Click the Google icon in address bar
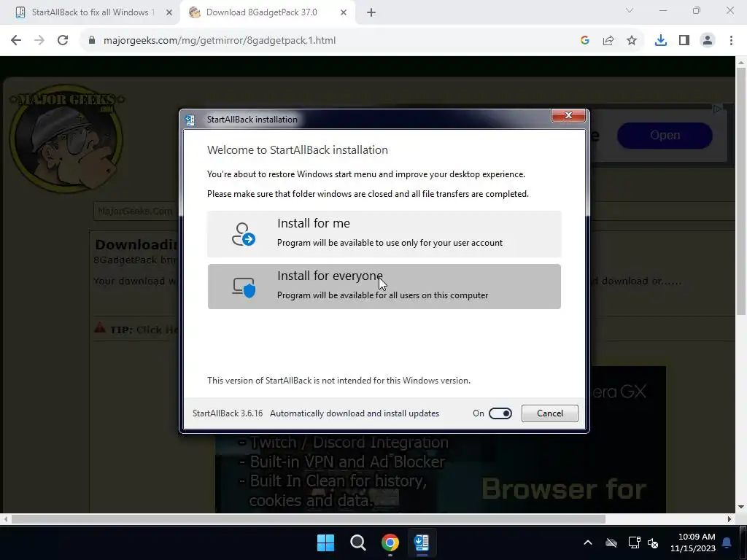The image size is (747, 560). pyautogui.click(x=585, y=41)
